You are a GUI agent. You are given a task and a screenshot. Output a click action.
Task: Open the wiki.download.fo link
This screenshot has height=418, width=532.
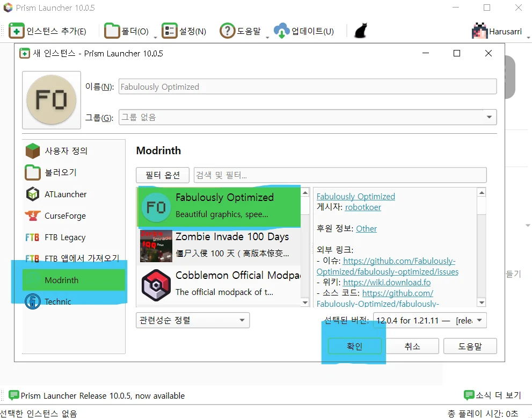387,282
